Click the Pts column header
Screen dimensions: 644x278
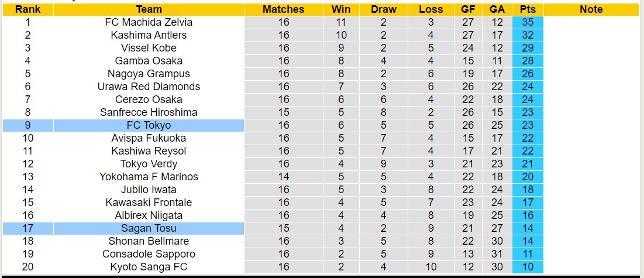tap(528, 9)
